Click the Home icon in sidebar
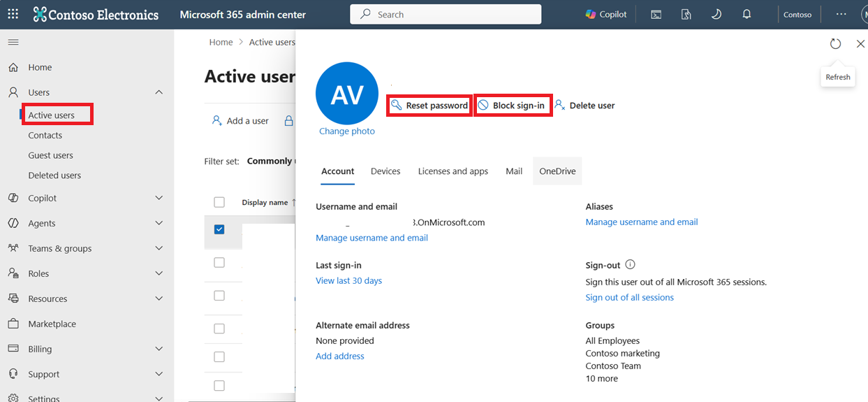This screenshot has height=402, width=868. click(13, 67)
